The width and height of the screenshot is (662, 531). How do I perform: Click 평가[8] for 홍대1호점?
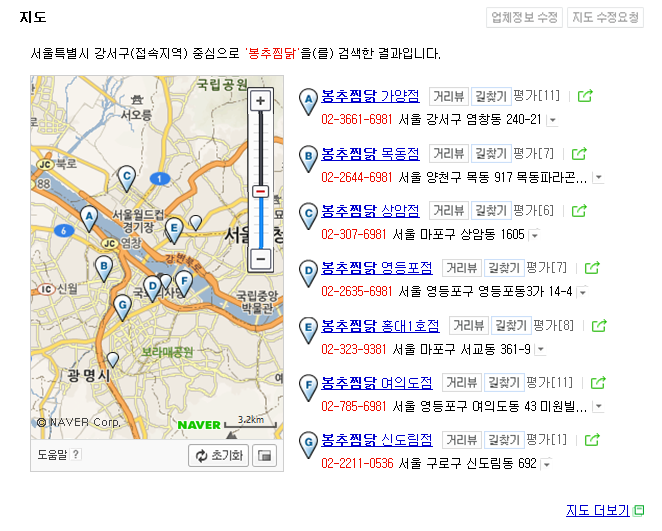[x=553, y=325]
